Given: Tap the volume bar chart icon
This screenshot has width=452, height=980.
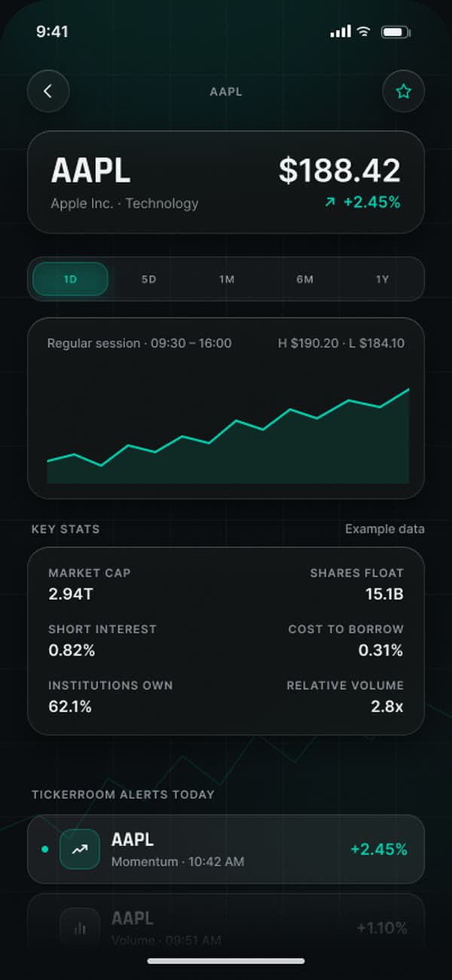Looking at the screenshot, I should [x=79, y=927].
